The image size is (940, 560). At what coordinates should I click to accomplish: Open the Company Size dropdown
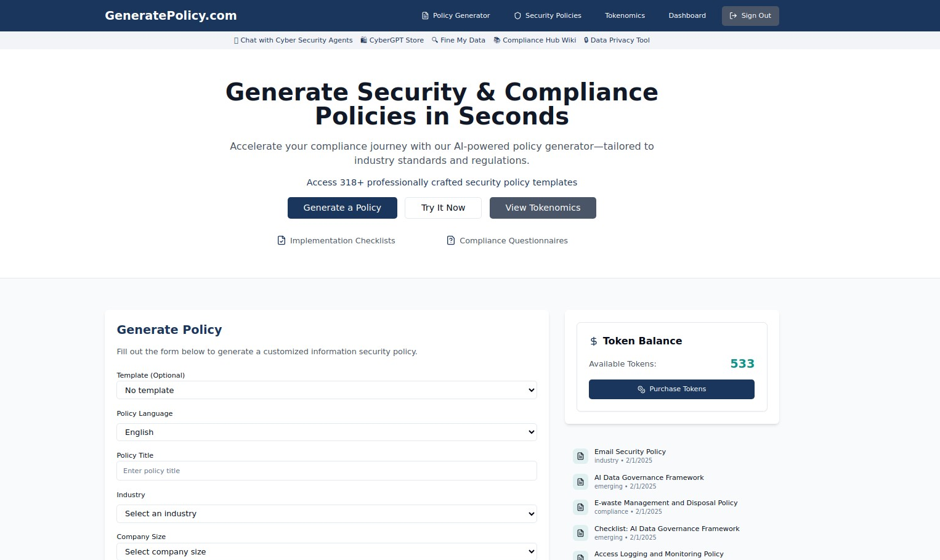(326, 551)
